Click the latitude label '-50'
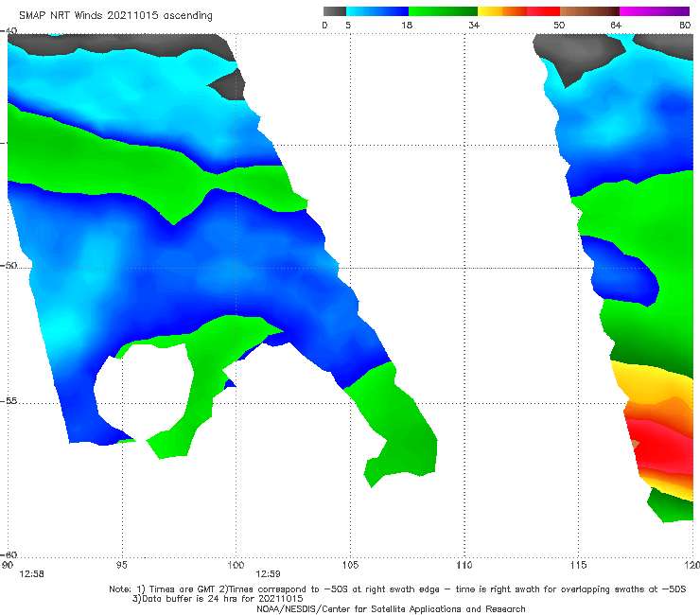Viewport: 700px width, 615px height. click(x=9, y=265)
